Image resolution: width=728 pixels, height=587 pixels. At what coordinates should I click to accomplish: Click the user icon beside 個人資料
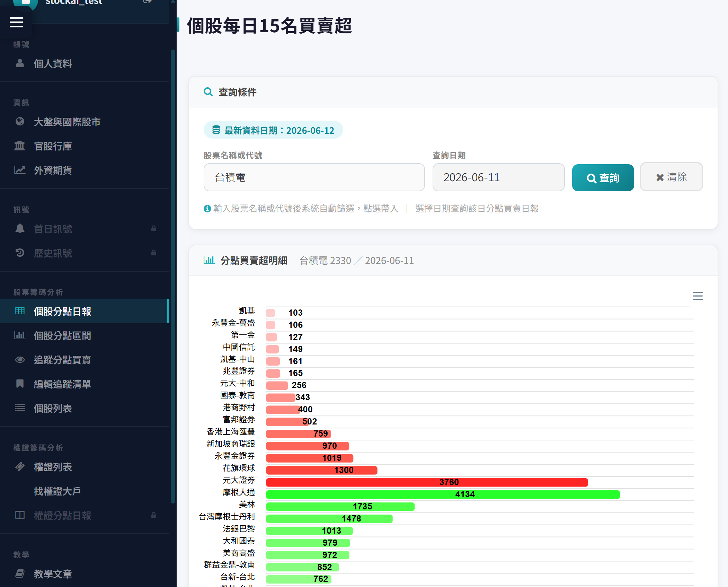pos(20,63)
